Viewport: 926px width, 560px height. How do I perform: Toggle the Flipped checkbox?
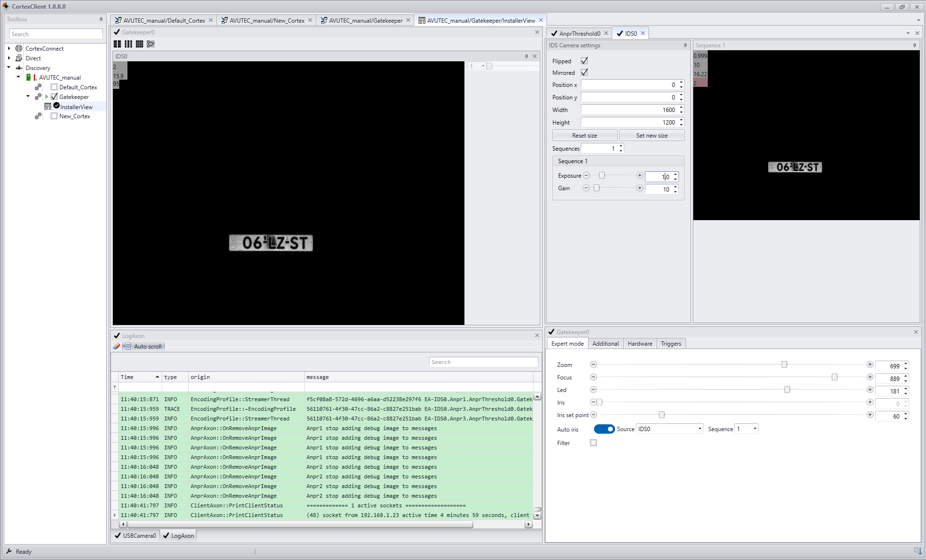tap(584, 61)
